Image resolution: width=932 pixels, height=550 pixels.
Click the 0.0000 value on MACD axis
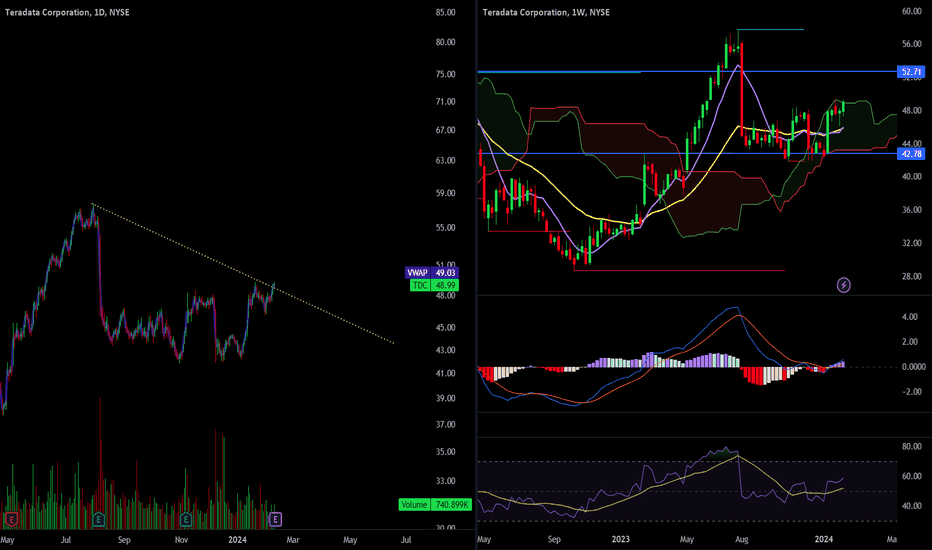914,367
